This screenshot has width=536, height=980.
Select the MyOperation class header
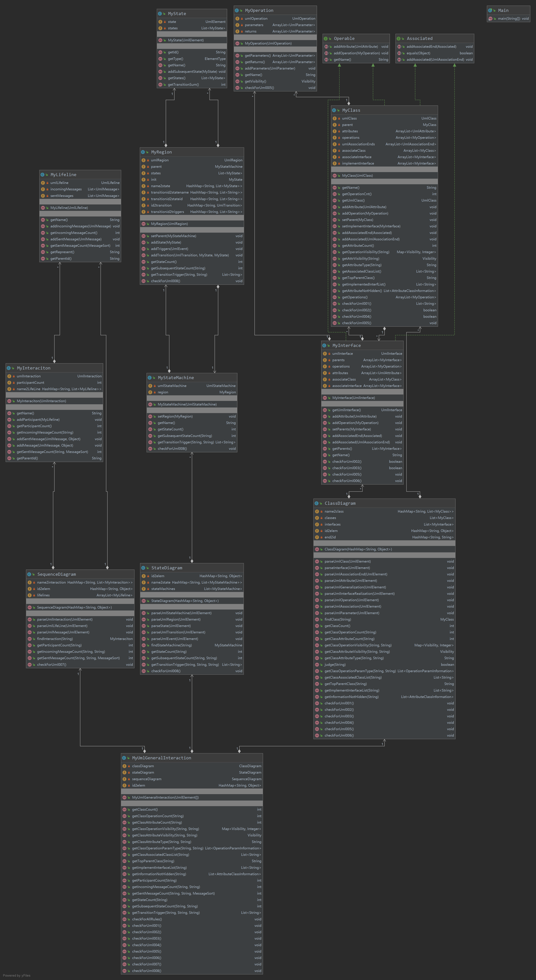tap(259, 10)
